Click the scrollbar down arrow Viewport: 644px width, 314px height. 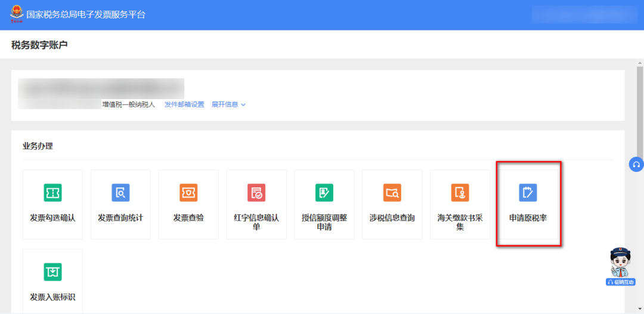pos(640,309)
